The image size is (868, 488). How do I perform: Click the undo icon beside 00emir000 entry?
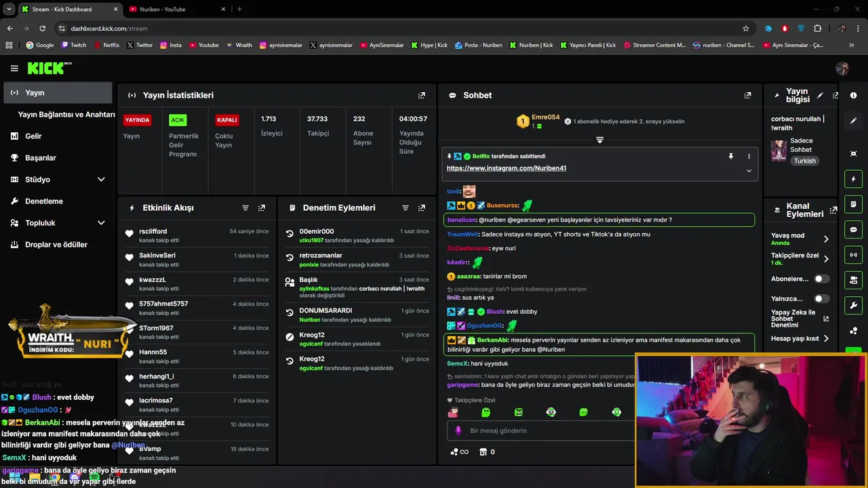(x=290, y=235)
